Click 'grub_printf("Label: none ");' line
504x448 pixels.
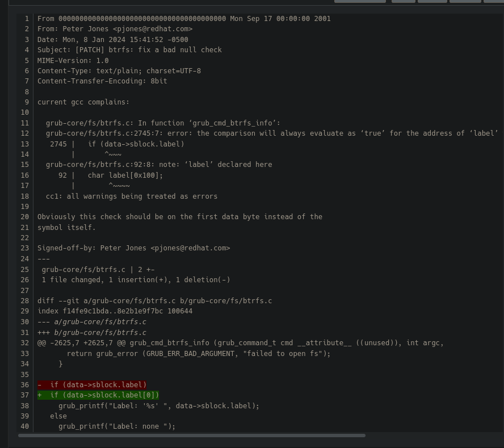coord(117,426)
